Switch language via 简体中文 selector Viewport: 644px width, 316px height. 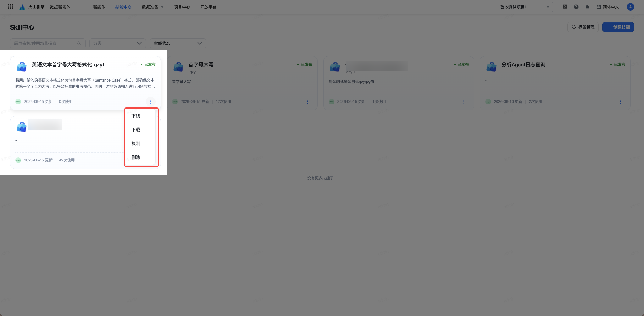tap(608, 7)
